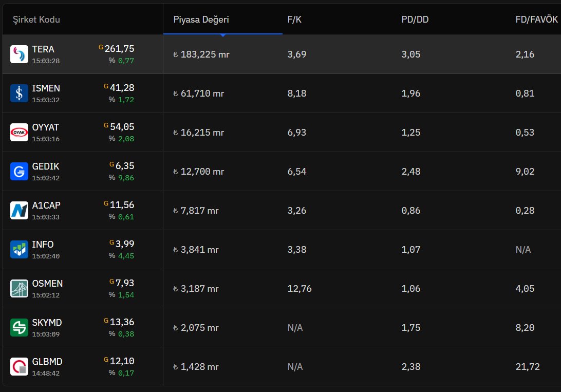Image resolution: width=561 pixels, height=392 pixels.
Task: Click F/K value 12,76 for OSMEN
Action: [x=300, y=288]
